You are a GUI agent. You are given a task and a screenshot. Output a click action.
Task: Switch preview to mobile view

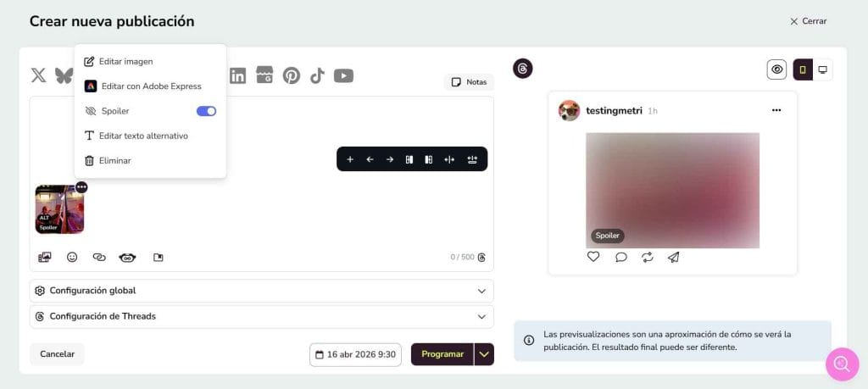point(803,69)
